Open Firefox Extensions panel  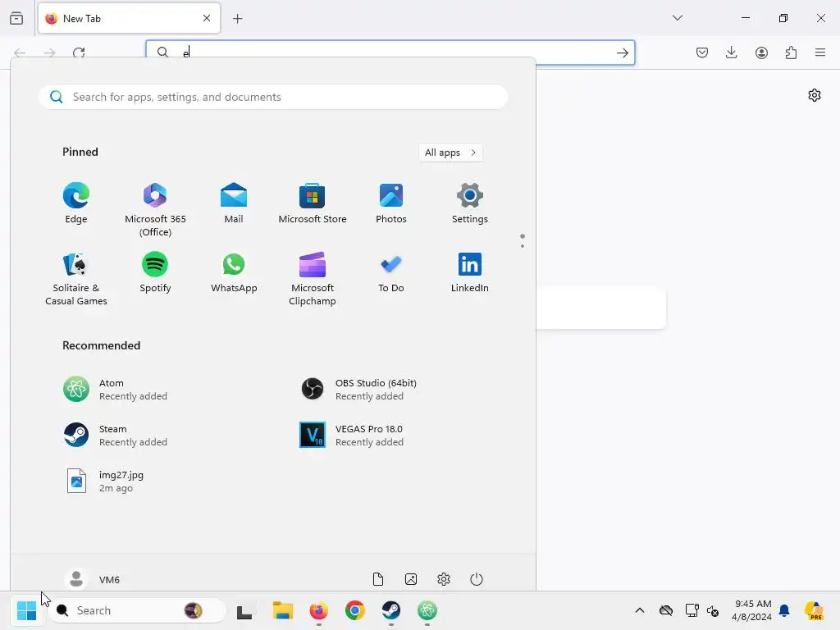click(791, 52)
